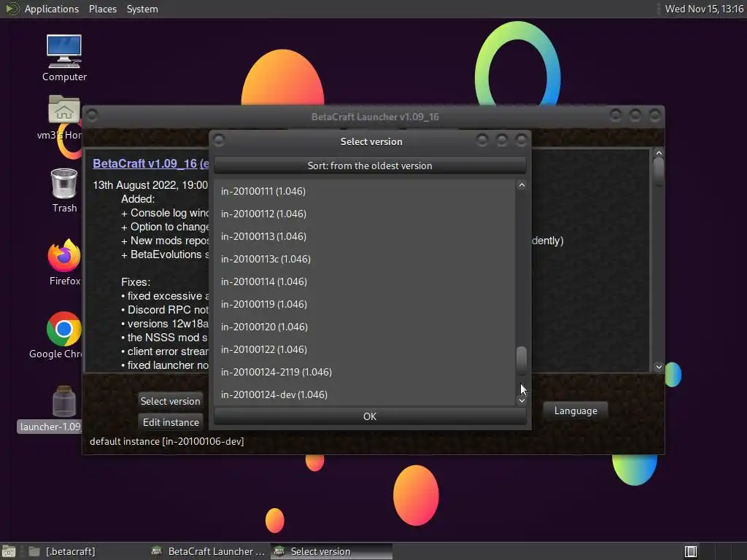Open the Applications menu

pos(52,9)
